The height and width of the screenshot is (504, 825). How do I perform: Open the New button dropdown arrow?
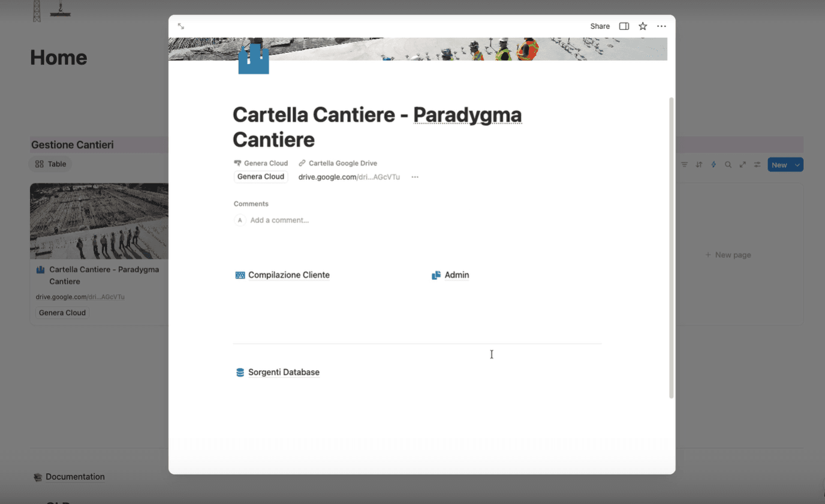coord(796,164)
